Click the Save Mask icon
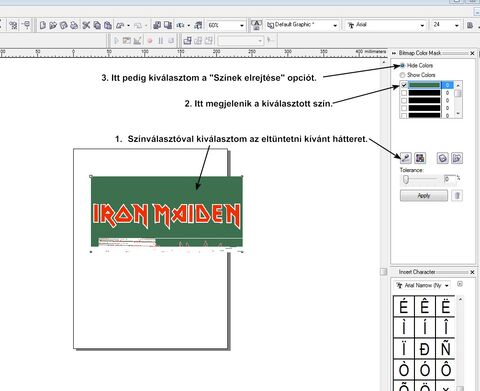The width and height of the screenshot is (480, 391). pyautogui.click(x=443, y=158)
